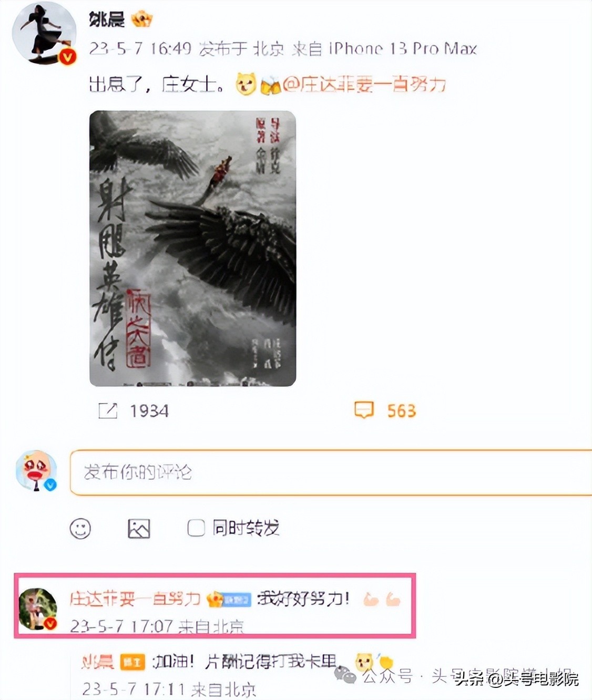The width and height of the screenshot is (592, 700).
Task: Click the comment bubble icon beside 563
Action: click(364, 410)
